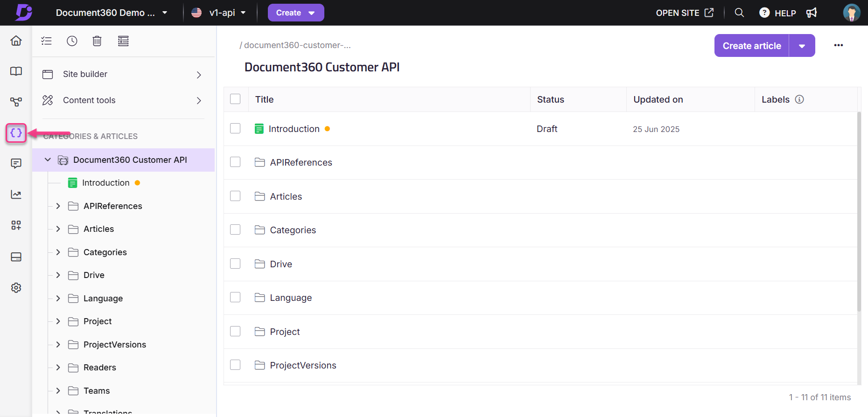868x417 pixels.
Task: Expand the APIReferences tree folder
Action: 58,206
